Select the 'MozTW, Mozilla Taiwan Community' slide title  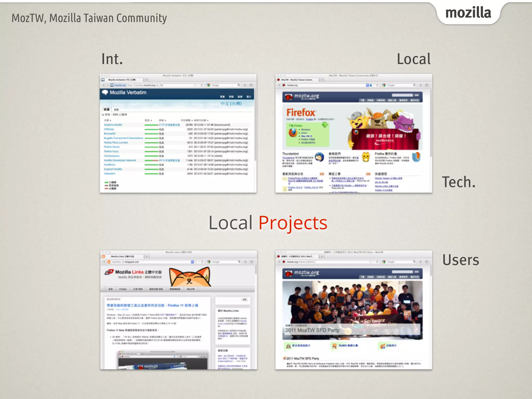coord(89,18)
